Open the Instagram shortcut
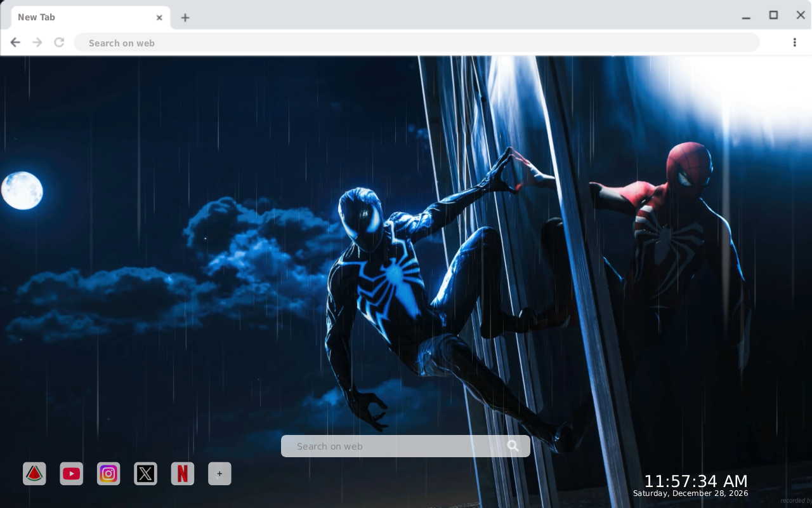 [108, 474]
